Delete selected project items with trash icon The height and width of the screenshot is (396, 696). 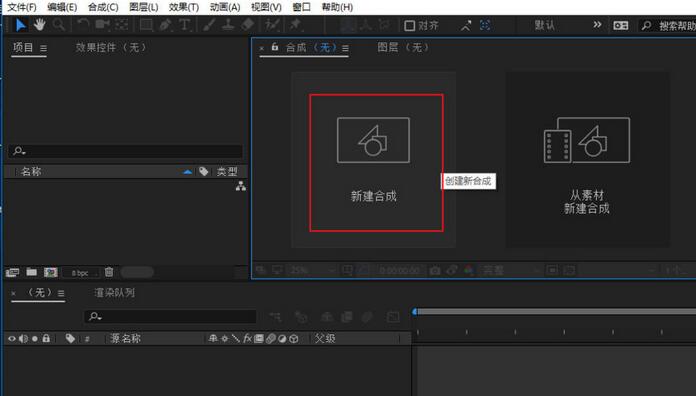point(109,272)
